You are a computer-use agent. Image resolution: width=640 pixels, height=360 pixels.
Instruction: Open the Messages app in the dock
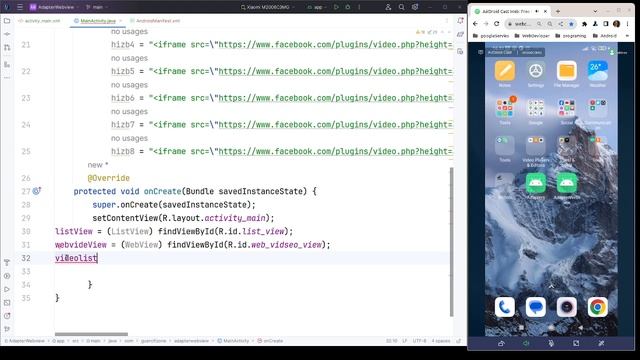point(536,307)
